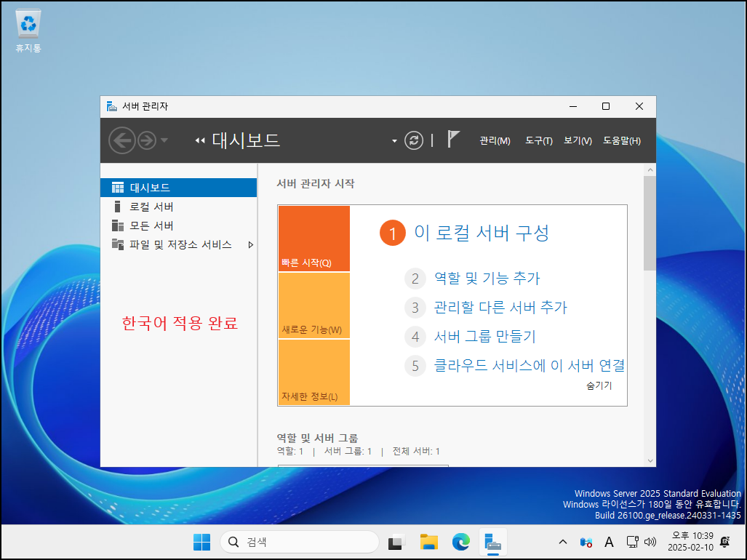Click the scrollbar down arrow
Image resolution: width=747 pixels, height=560 pixels.
pyautogui.click(x=650, y=460)
